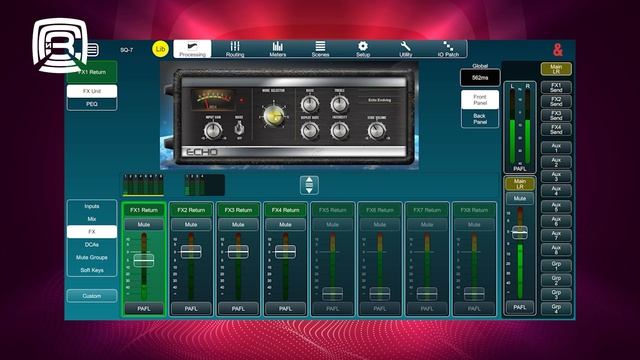The image size is (640, 360).
Task: Select the Back Panel view
Action: click(480, 119)
